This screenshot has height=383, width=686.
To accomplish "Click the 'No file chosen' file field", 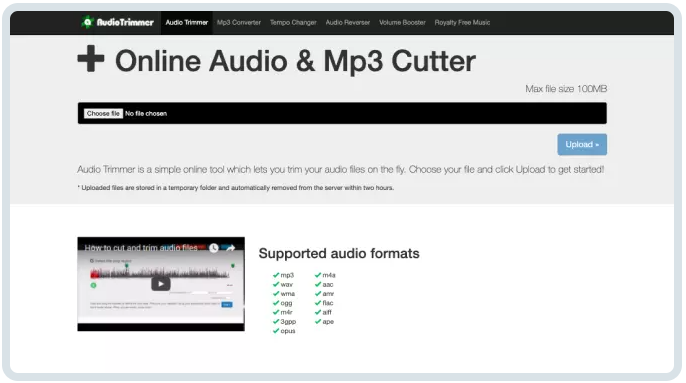I will pos(342,113).
